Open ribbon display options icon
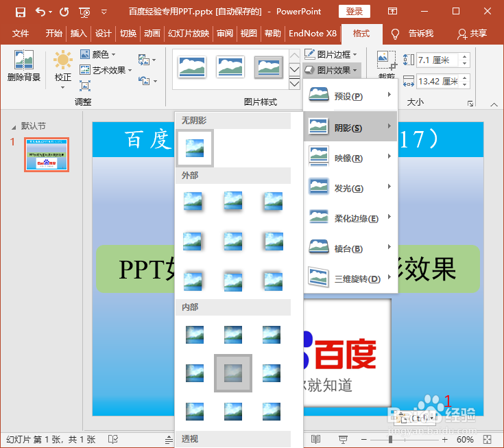This screenshot has height=448, width=504. (392, 12)
